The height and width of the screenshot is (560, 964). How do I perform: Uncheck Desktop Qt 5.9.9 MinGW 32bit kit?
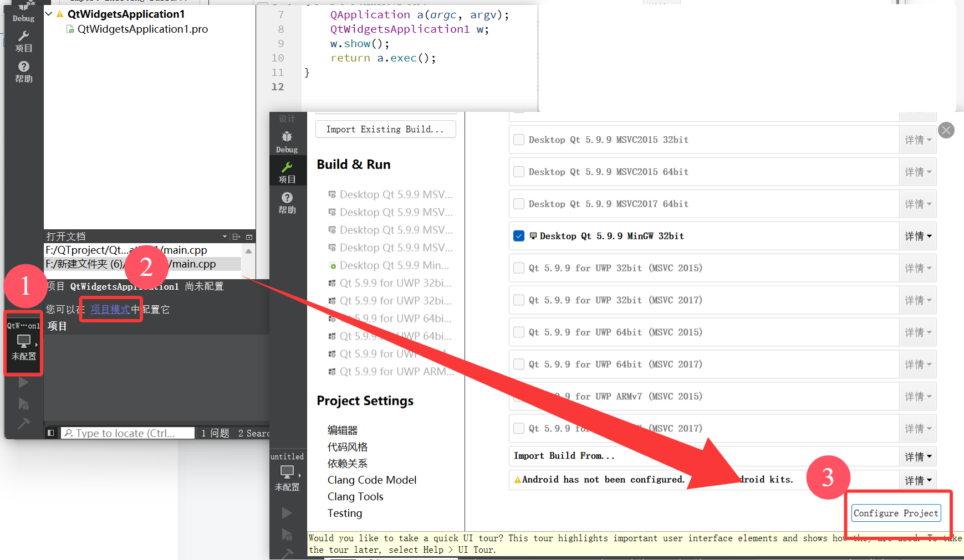pos(519,236)
